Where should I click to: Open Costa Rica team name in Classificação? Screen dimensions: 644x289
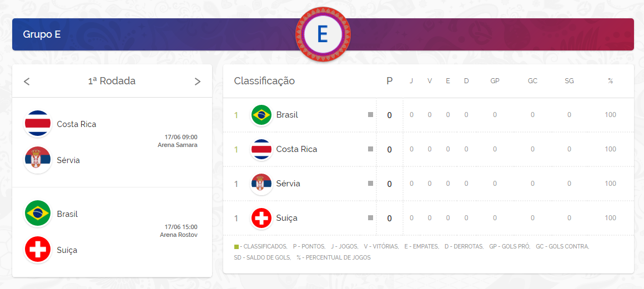[x=296, y=149]
